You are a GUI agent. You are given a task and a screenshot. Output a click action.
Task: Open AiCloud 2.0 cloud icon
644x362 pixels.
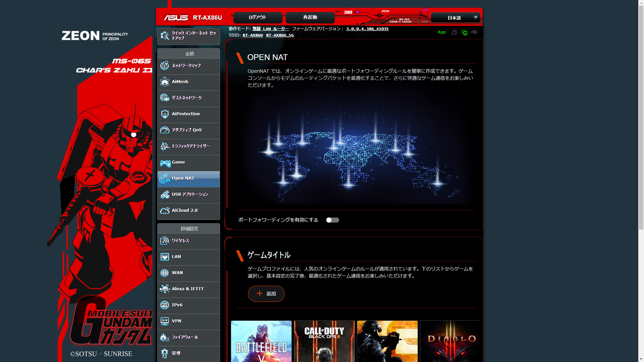pos(164,210)
